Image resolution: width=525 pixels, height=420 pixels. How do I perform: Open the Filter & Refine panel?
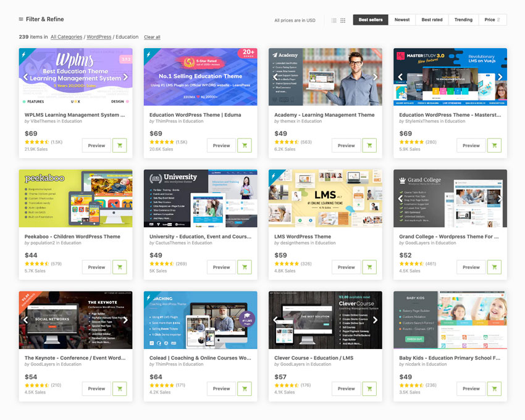tap(41, 19)
